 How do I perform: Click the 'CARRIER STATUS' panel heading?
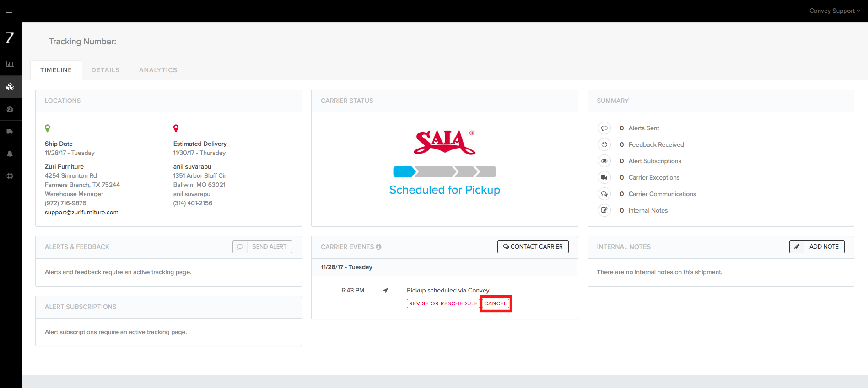click(x=347, y=101)
